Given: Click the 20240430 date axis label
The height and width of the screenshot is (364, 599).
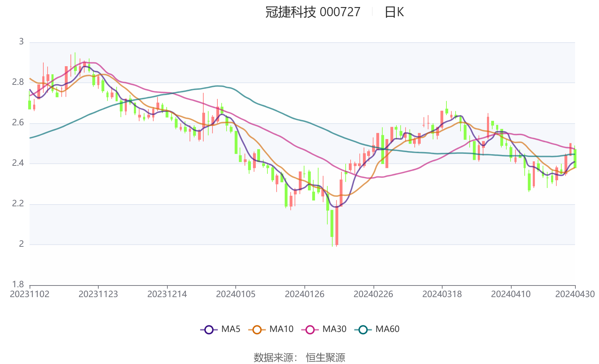Looking at the screenshot, I should coord(575,294).
